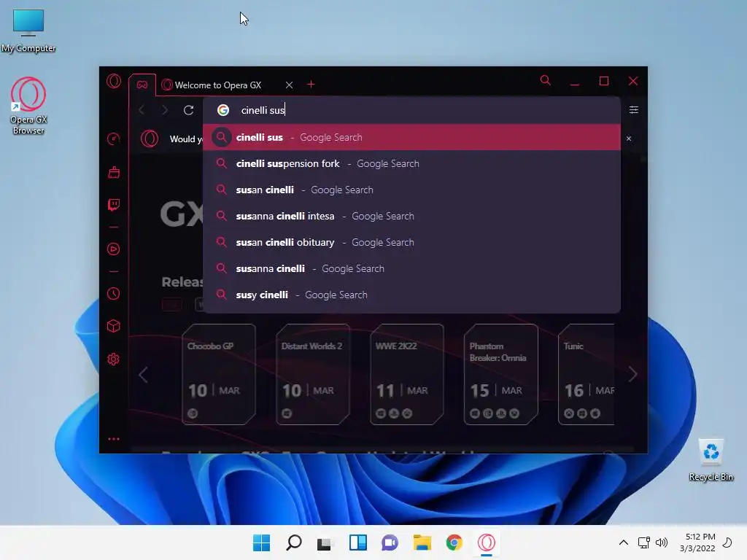Screen dimensions: 747x560
Task: Click the Google search engine icon
Action: click(x=223, y=110)
